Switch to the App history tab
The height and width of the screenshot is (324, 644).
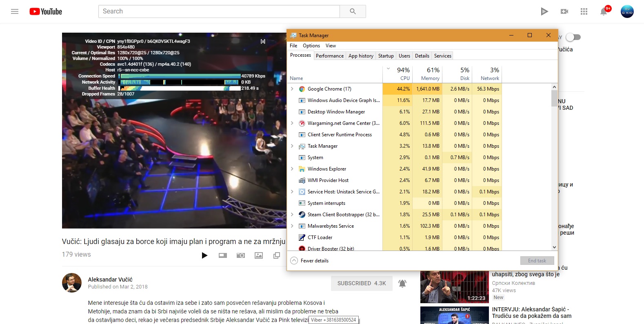[361, 56]
